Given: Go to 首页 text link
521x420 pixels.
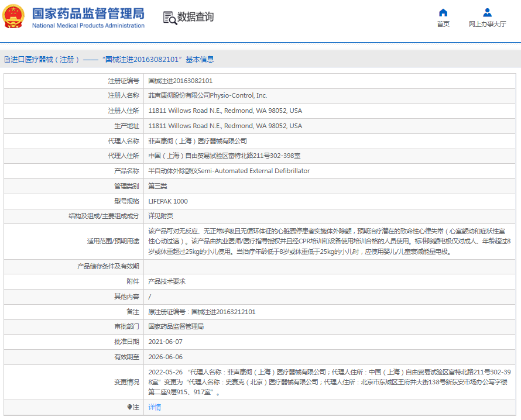Looking at the screenshot, I should [443, 25].
